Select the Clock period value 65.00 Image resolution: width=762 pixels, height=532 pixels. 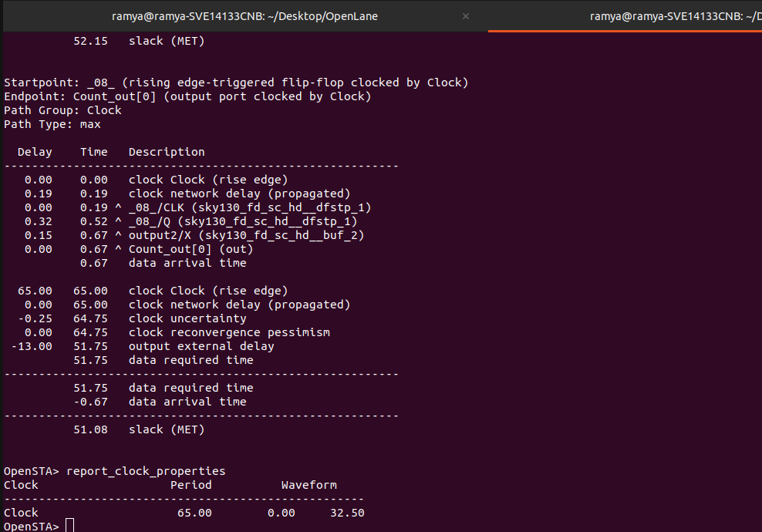(x=194, y=512)
